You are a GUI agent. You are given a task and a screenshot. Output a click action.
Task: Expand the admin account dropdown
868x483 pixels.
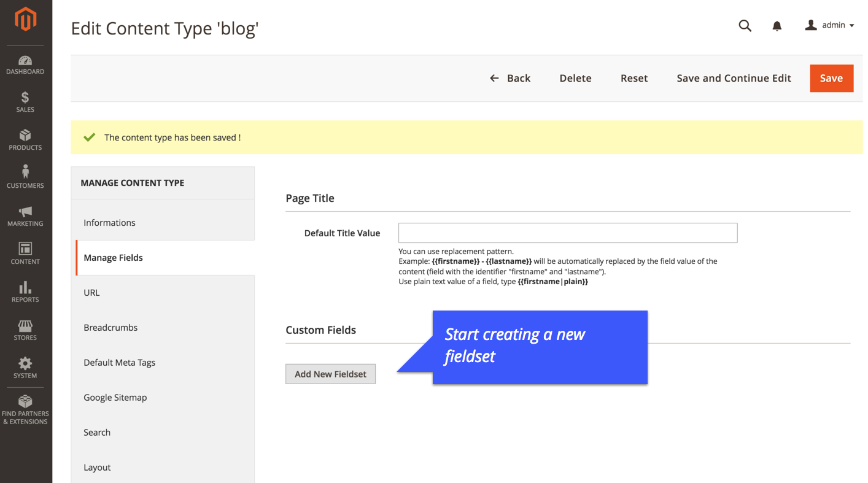coord(829,25)
